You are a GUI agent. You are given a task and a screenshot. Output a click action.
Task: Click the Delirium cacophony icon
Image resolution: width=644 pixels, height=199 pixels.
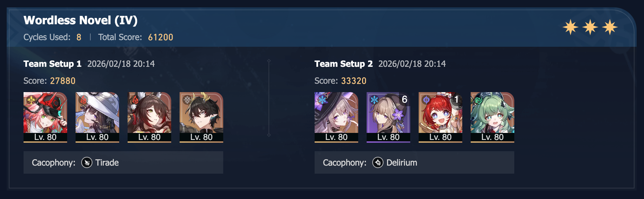(378, 162)
